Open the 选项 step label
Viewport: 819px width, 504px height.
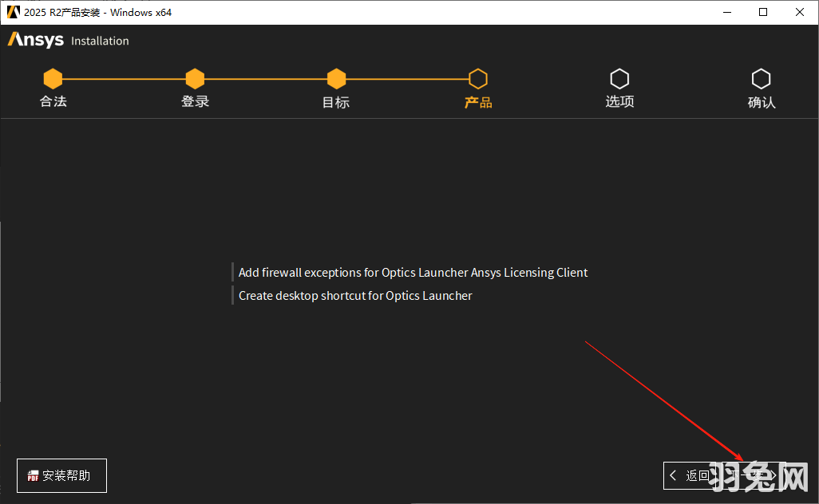(x=619, y=102)
